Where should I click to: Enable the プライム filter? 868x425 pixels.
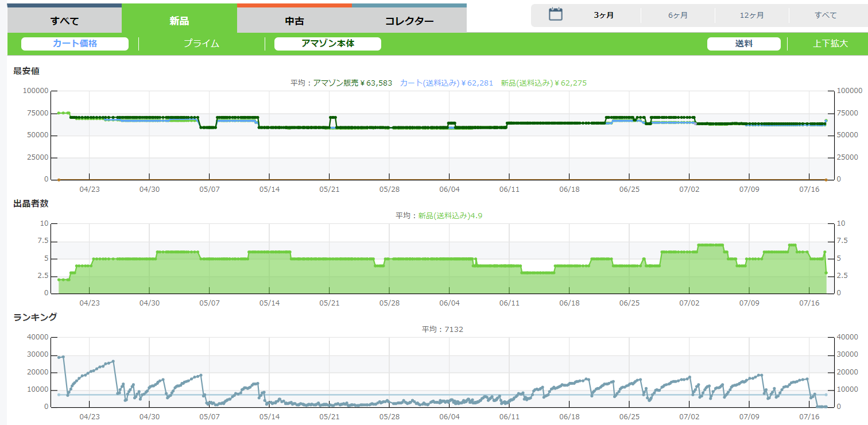(201, 44)
